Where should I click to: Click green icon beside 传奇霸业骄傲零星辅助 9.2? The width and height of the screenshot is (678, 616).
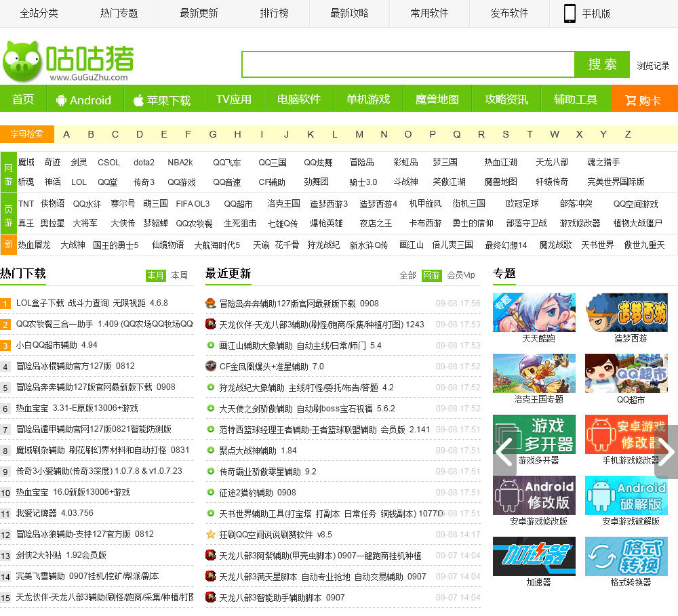click(x=211, y=471)
